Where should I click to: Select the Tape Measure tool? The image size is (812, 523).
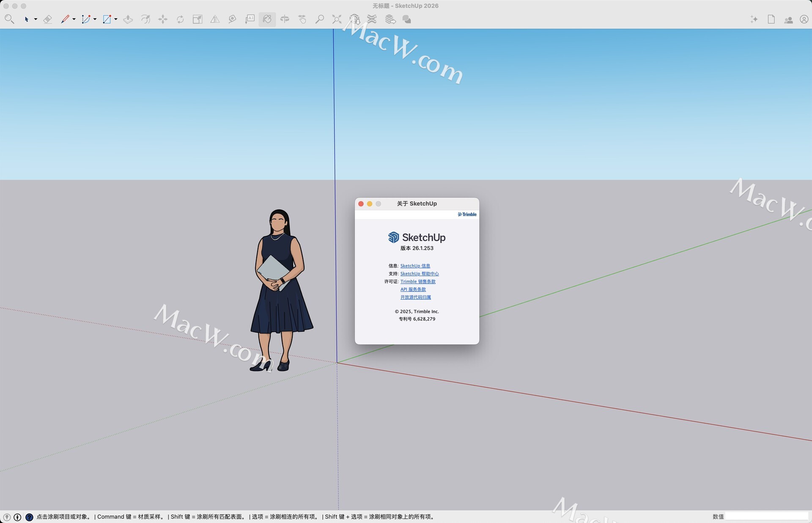(x=232, y=19)
